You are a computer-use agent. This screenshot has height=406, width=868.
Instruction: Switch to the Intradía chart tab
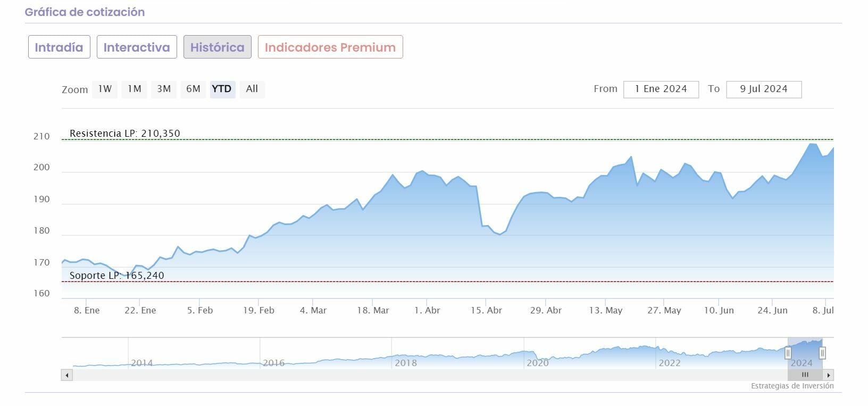[x=59, y=47]
